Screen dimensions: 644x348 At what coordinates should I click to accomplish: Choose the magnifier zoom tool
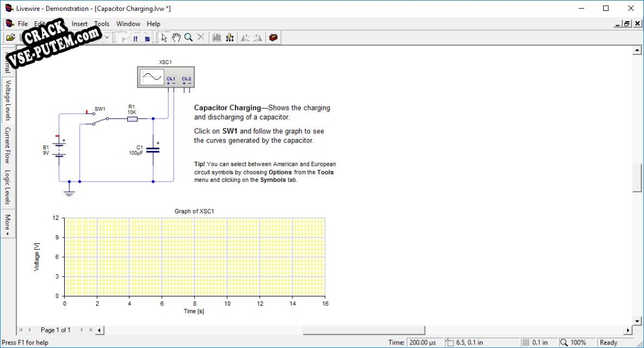coord(189,38)
